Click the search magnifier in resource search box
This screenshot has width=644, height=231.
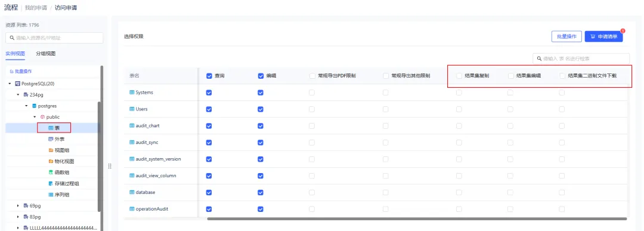point(13,38)
